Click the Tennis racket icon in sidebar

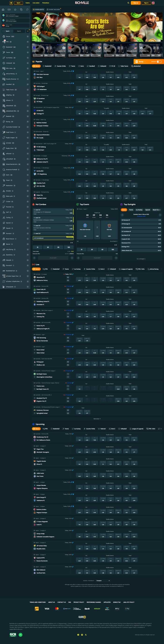pos(4,53)
